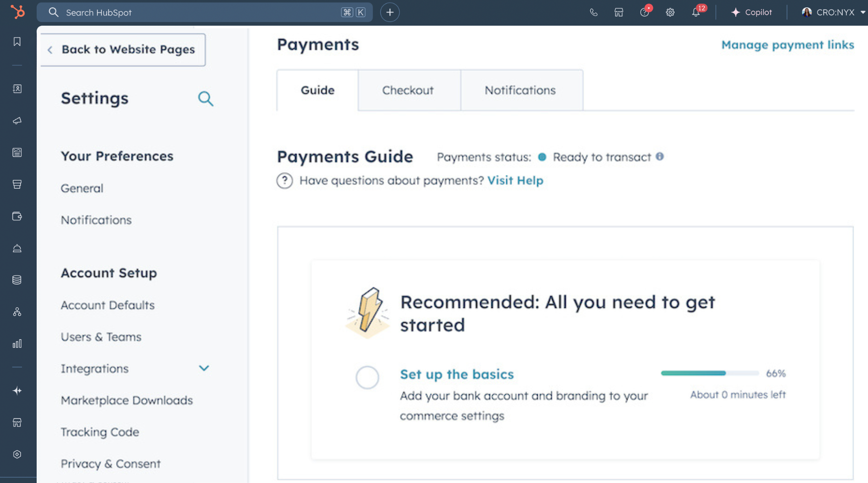This screenshot has width=868, height=483.
Task: Click the Visit Help link
Action: coord(515,180)
